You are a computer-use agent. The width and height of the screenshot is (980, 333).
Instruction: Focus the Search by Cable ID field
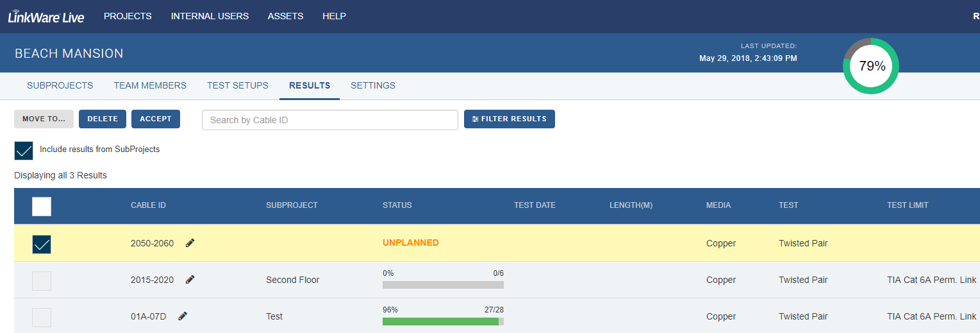330,120
